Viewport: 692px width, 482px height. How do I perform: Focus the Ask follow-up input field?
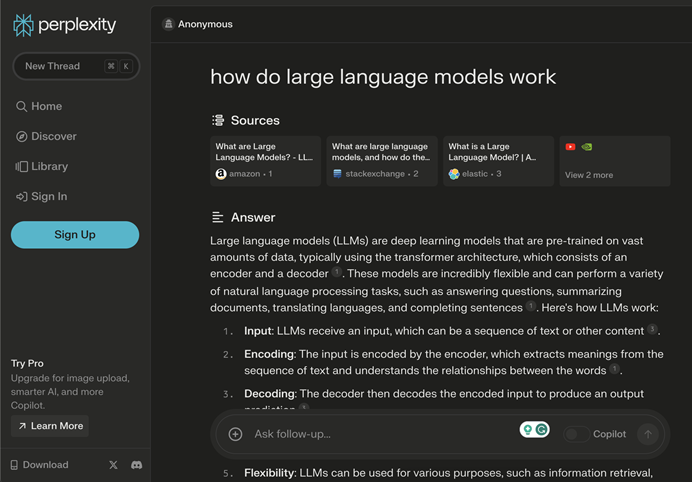point(380,434)
